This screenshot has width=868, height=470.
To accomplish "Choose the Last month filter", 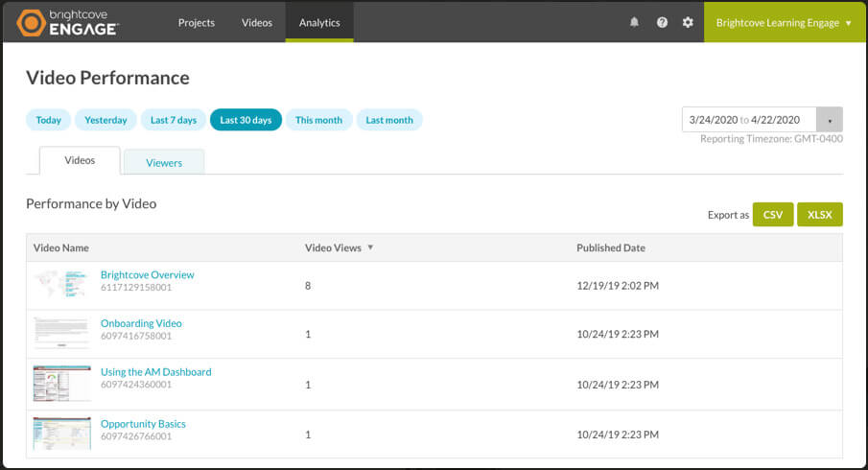I will [x=389, y=120].
